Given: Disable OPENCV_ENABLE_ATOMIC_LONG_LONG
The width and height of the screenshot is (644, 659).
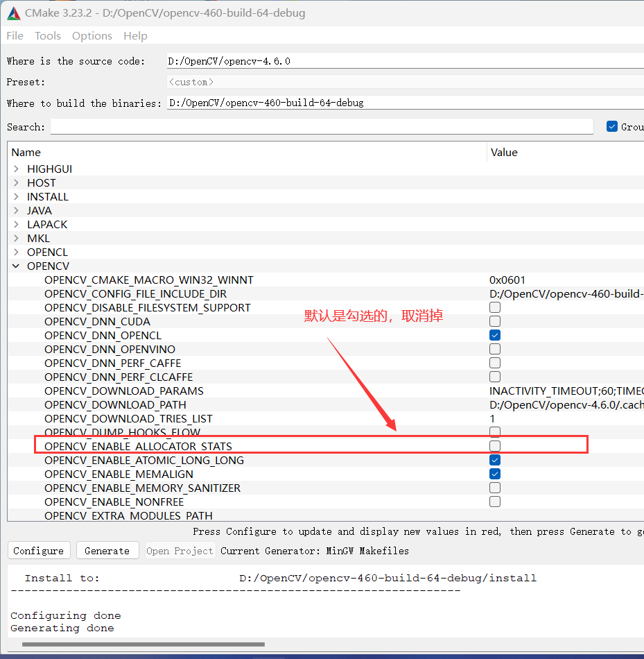Looking at the screenshot, I should click(495, 459).
